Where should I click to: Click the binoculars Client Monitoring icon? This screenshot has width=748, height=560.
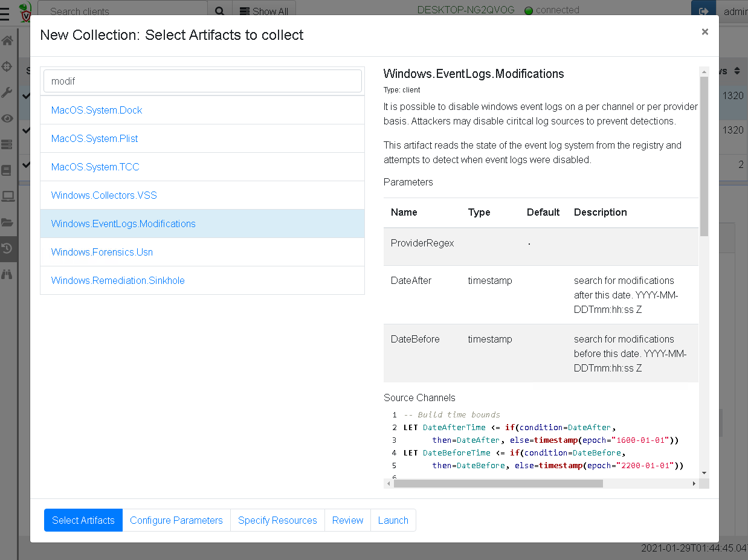(7, 274)
